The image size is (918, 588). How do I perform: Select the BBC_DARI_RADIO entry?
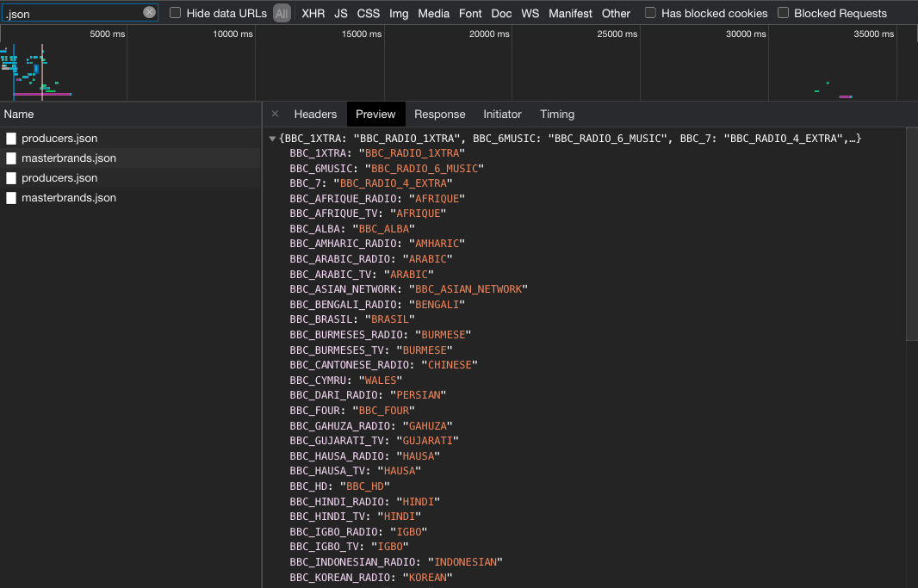369,395
